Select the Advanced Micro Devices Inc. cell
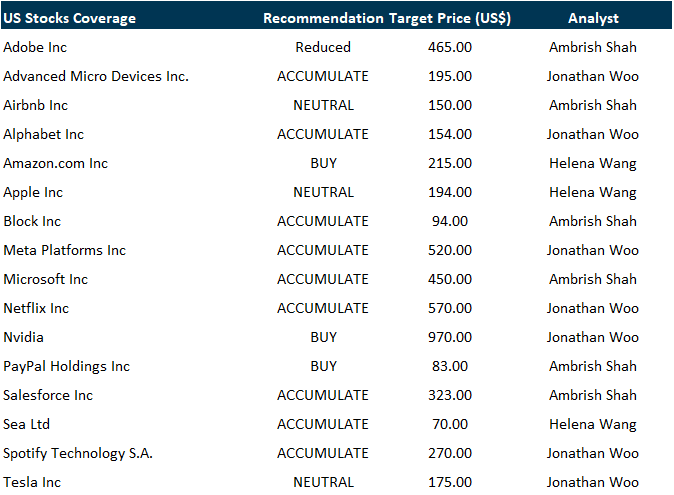Viewport: 674px width, 495px height. point(96,76)
